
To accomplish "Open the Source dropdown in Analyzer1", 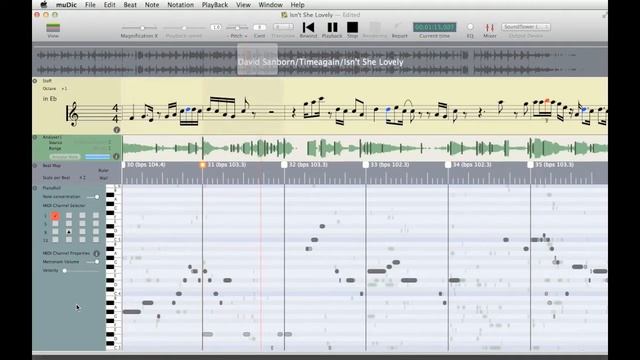I will pos(92,142).
